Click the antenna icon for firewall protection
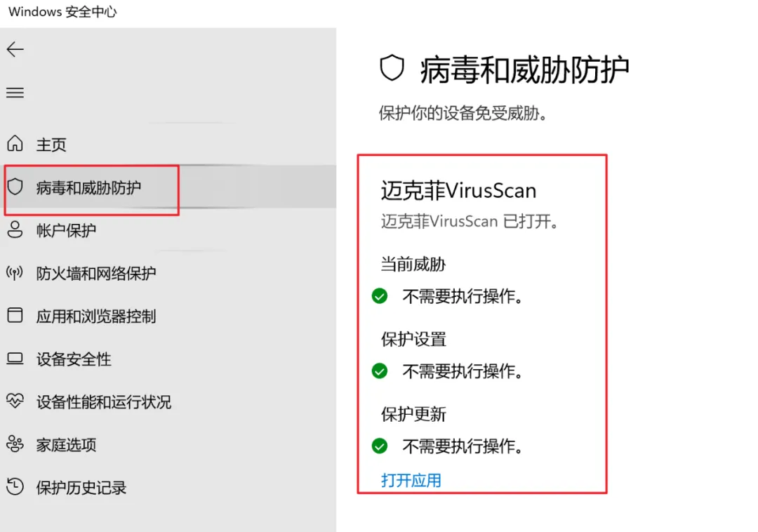The image size is (758, 532). point(15,272)
